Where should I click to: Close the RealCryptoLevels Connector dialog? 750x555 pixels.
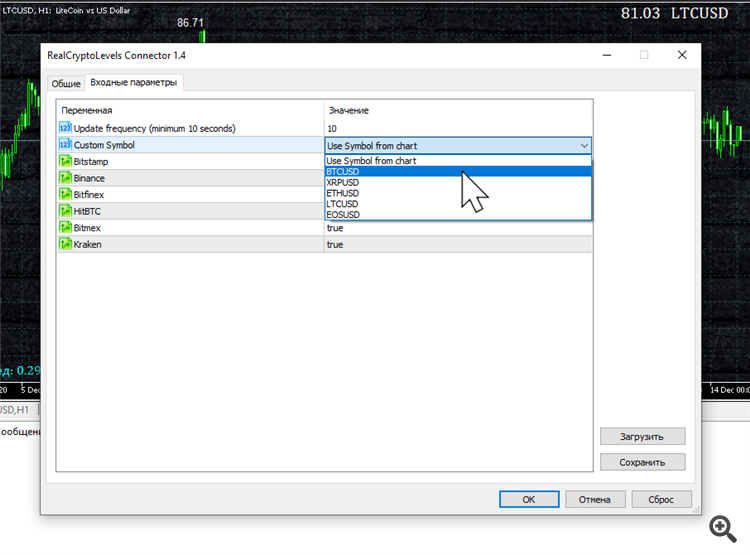(682, 55)
